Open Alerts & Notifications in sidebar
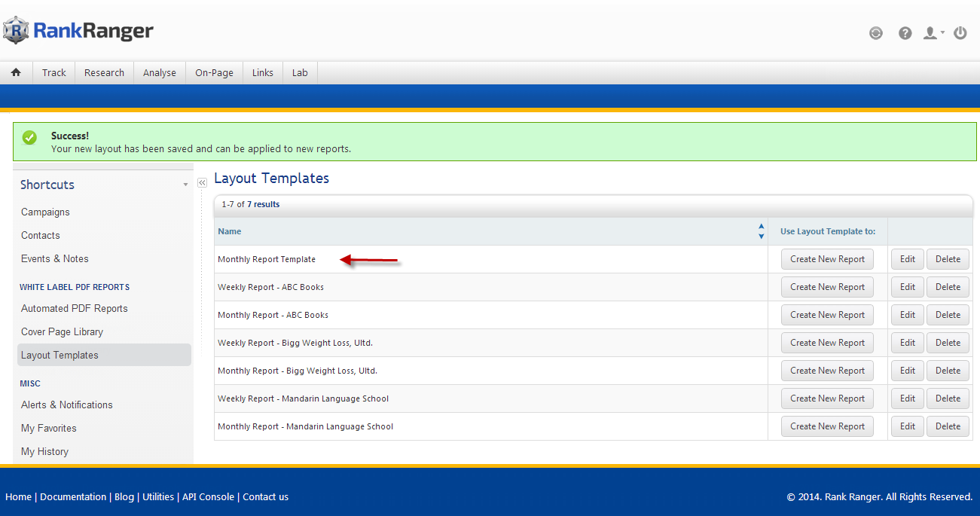This screenshot has height=516, width=980. coord(66,405)
